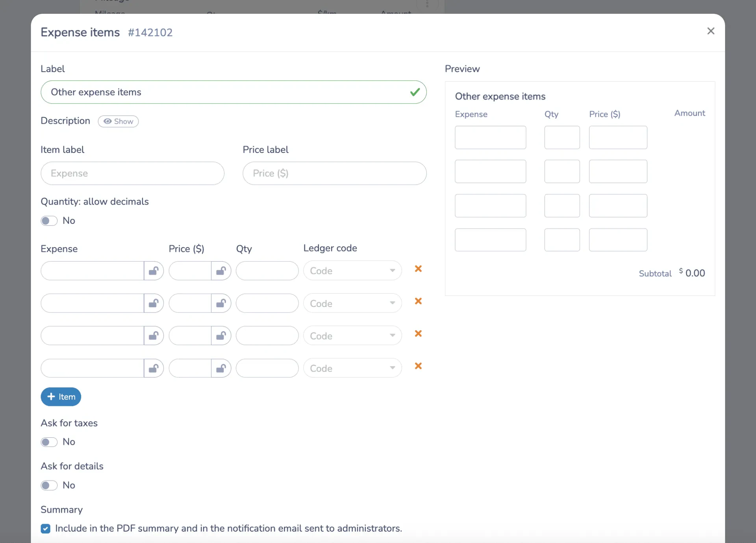Click last Price box in Preview

(618, 240)
